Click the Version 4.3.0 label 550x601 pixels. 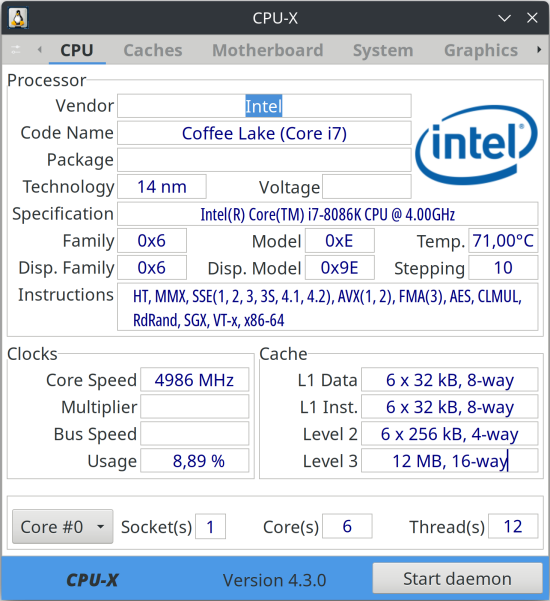point(274,580)
